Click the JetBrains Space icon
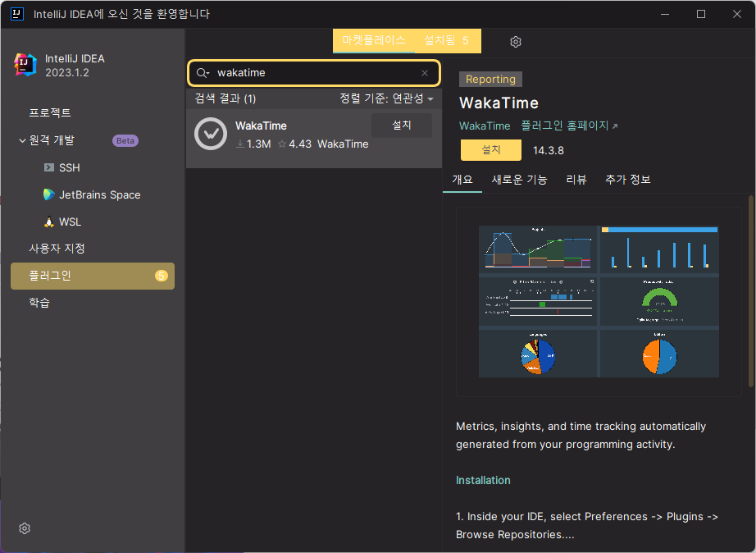This screenshot has width=756, height=553. coord(48,194)
